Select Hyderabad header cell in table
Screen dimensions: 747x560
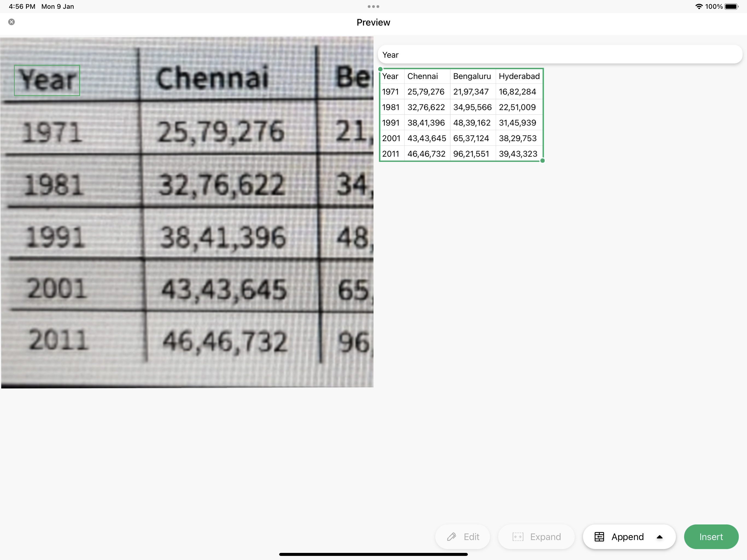520,76
